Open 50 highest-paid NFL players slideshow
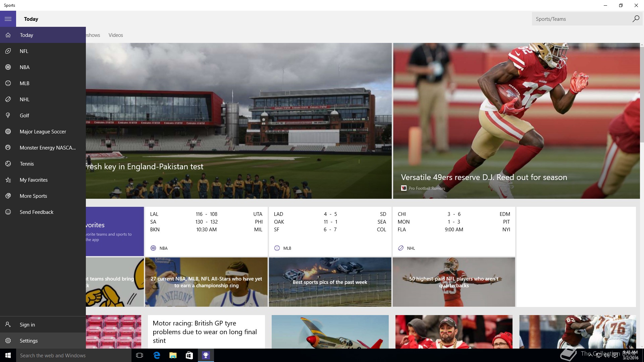The height and width of the screenshot is (362, 644). pos(454,282)
